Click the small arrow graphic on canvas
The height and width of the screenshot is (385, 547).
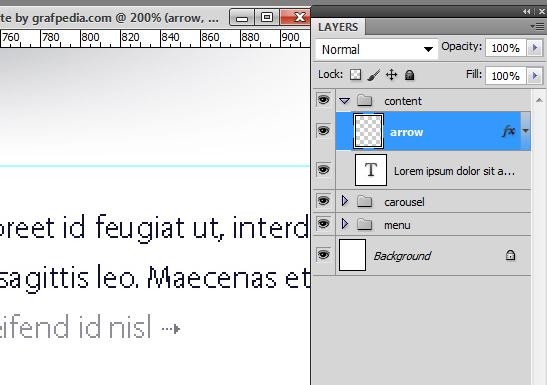pos(171,329)
